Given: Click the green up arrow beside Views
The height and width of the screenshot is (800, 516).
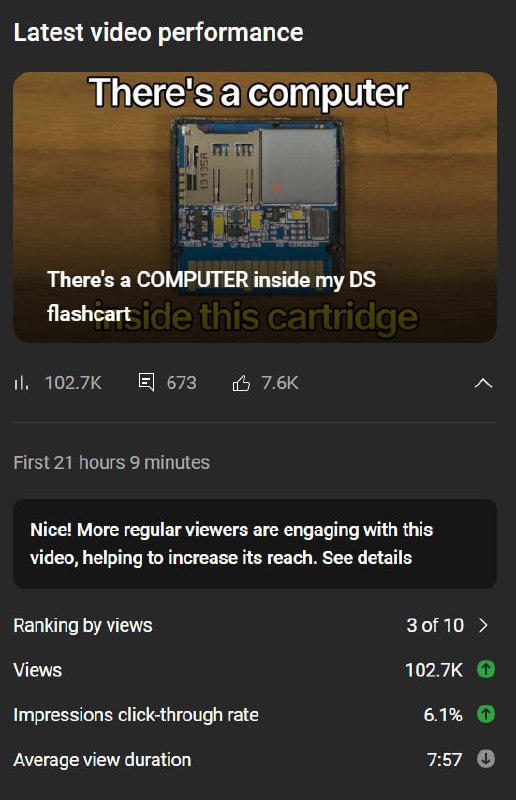Looking at the screenshot, I should (485, 669).
